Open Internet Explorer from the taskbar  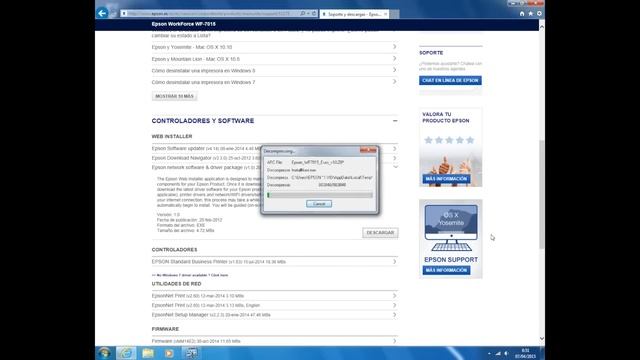coord(126,353)
